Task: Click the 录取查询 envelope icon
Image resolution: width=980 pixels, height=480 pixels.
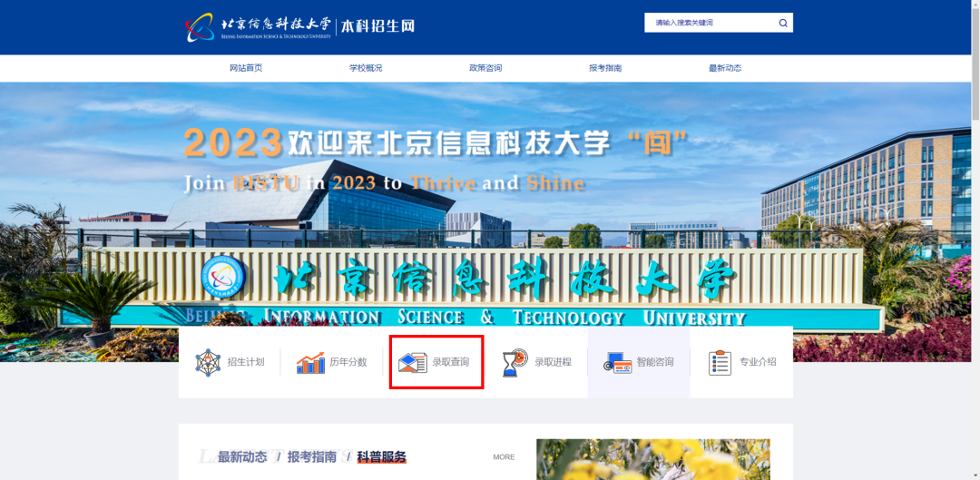Action: pos(413,363)
